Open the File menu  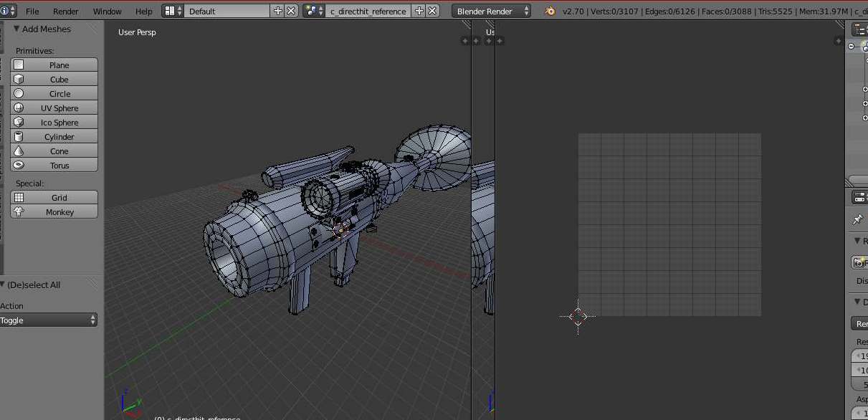[x=32, y=11]
